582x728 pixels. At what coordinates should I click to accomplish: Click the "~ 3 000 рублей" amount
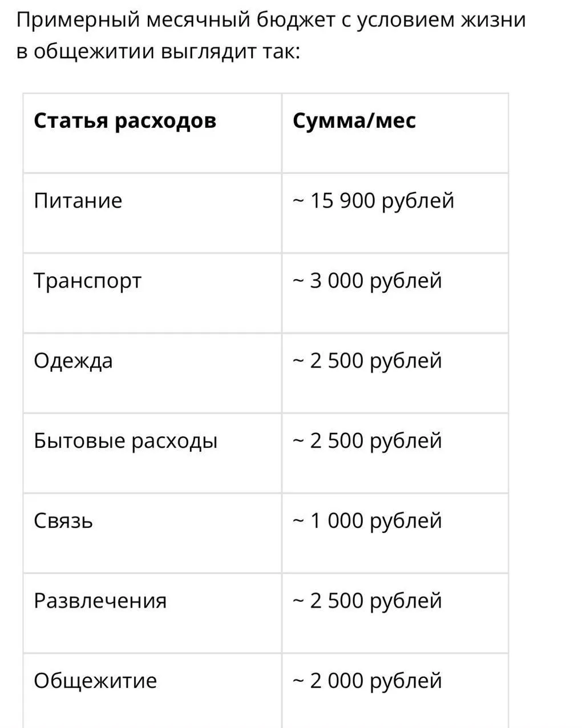(367, 281)
